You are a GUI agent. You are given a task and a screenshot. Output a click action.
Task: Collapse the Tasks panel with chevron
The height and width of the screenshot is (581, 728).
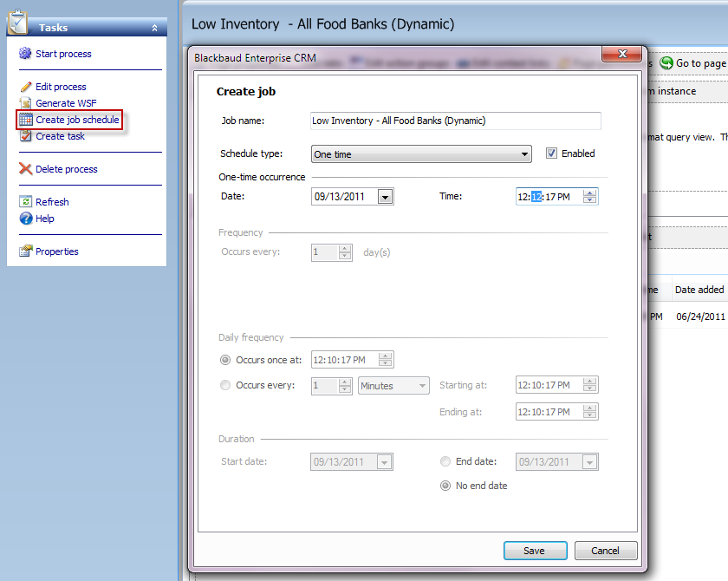tap(154, 29)
